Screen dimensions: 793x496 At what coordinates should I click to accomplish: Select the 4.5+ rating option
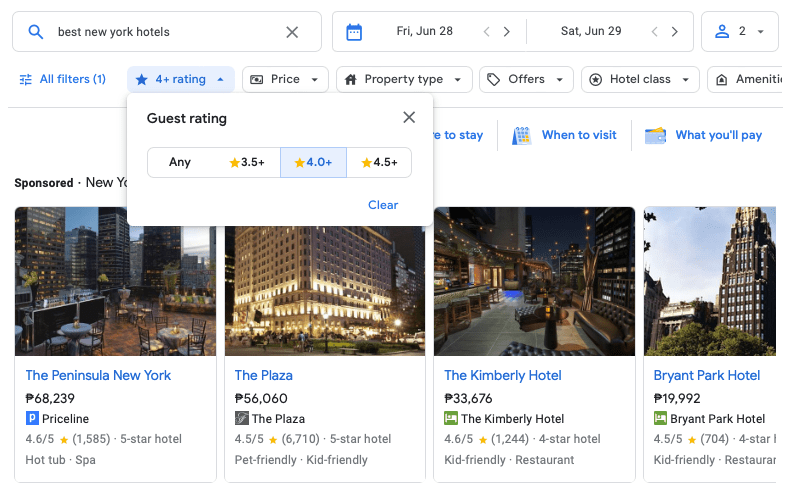click(379, 162)
